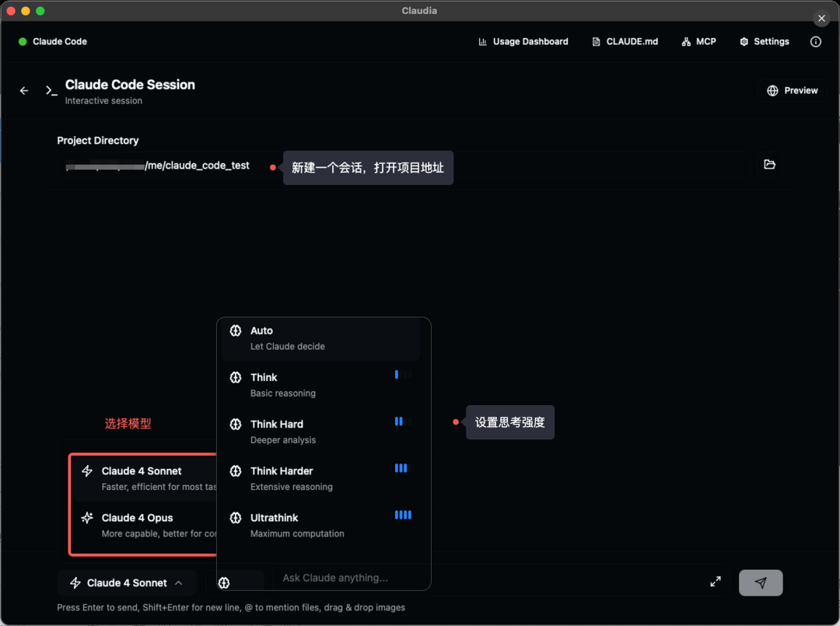Click the brain icon next to Ultrathink
Image resolution: width=840 pixels, height=626 pixels.
click(236, 518)
